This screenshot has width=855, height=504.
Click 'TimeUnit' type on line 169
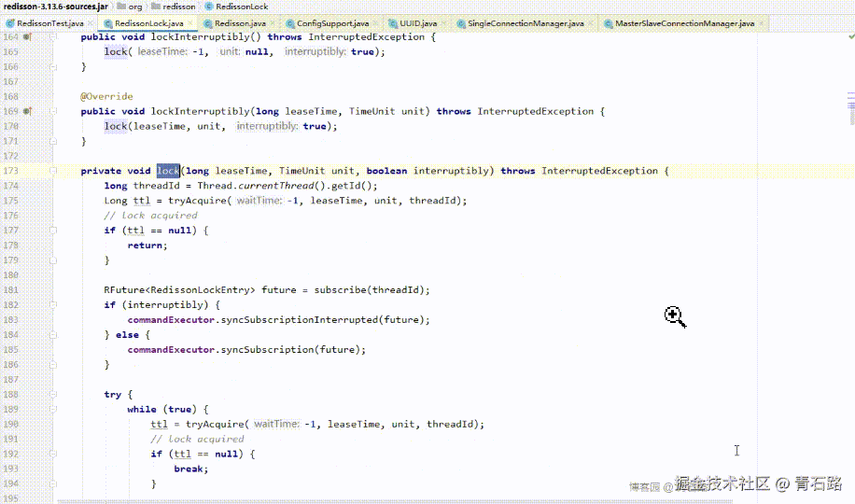pos(371,111)
